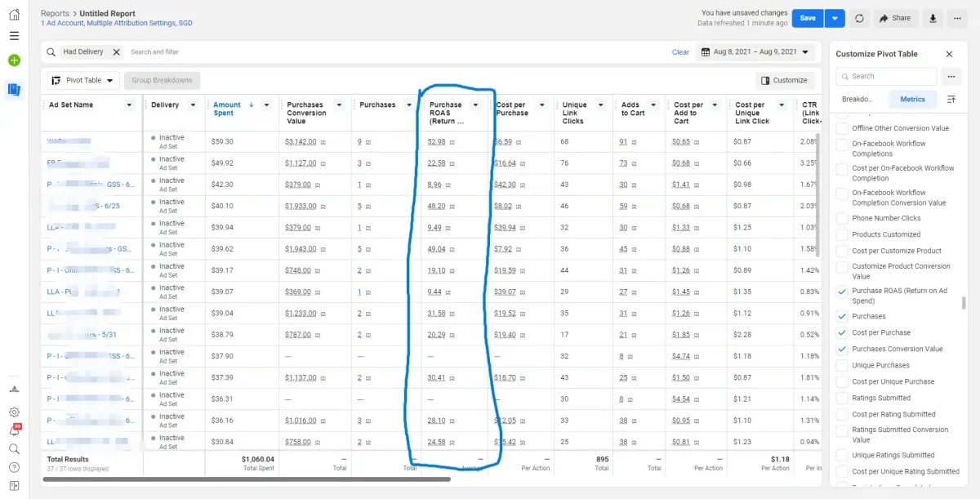Click the sidebar toggle panel icon at bottom
Image resolution: width=980 pixels, height=499 pixels.
click(x=14, y=487)
